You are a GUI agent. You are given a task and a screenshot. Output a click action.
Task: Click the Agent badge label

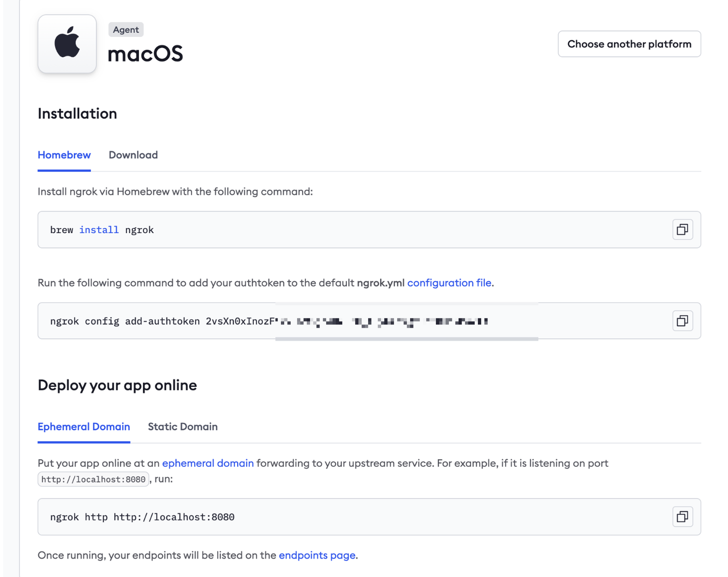coord(126,30)
